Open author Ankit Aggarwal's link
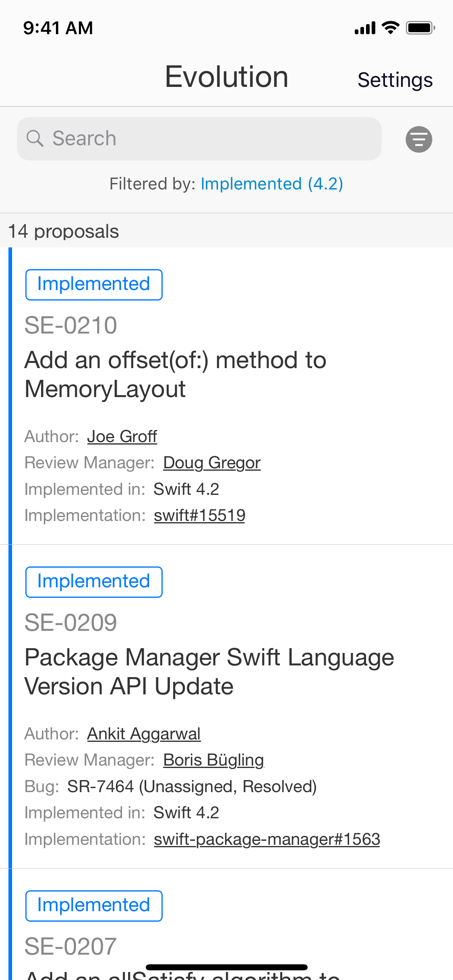 pos(144,734)
